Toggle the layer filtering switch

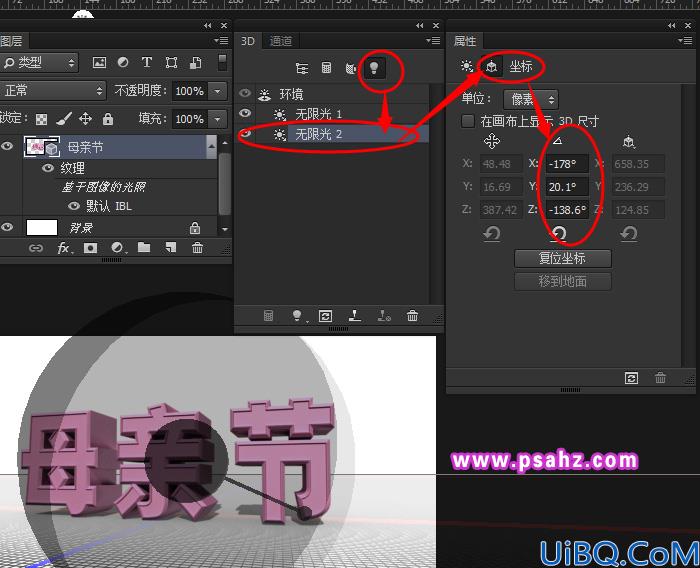[x=222, y=62]
